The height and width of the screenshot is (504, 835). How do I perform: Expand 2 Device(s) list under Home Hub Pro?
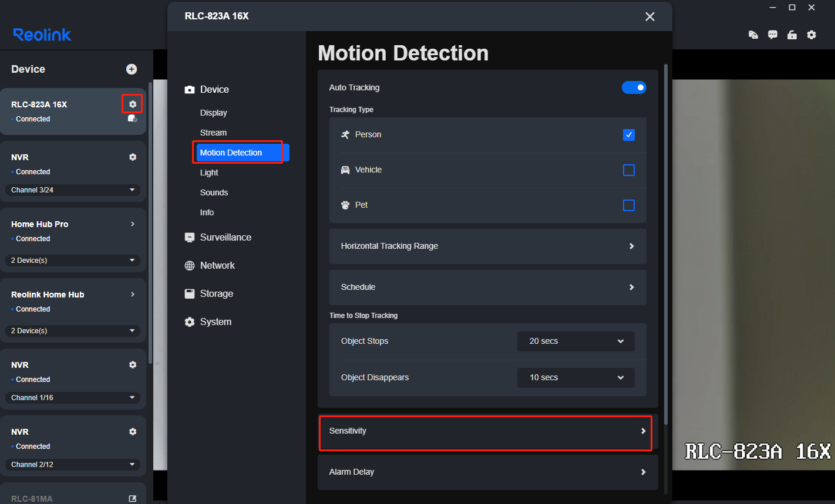(x=73, y=261)
